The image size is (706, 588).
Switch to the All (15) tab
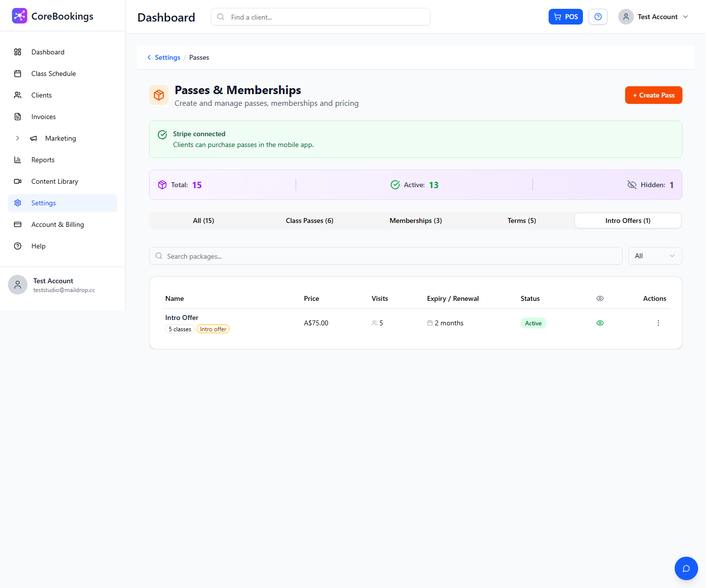point(203,220)
